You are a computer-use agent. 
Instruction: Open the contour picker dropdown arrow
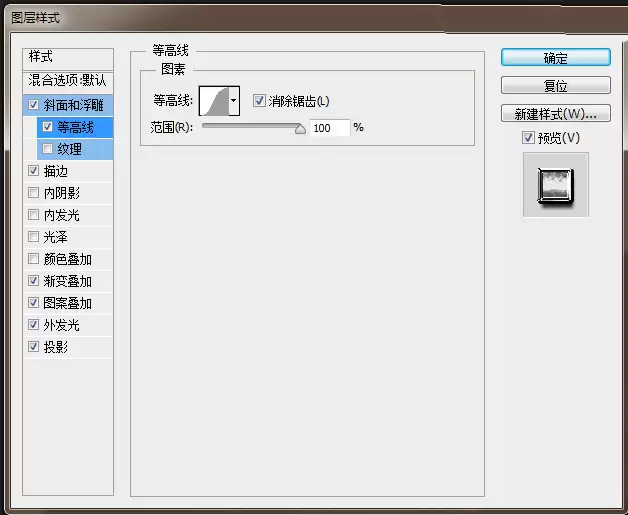234,101
